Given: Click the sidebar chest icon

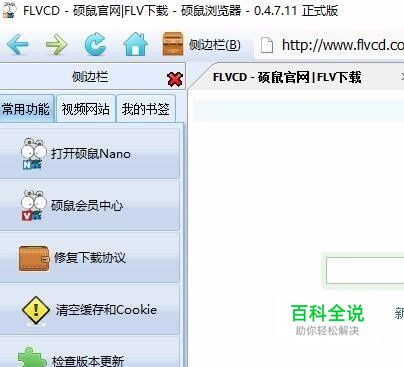Looking at the screenshot, I should coord(173,44).
